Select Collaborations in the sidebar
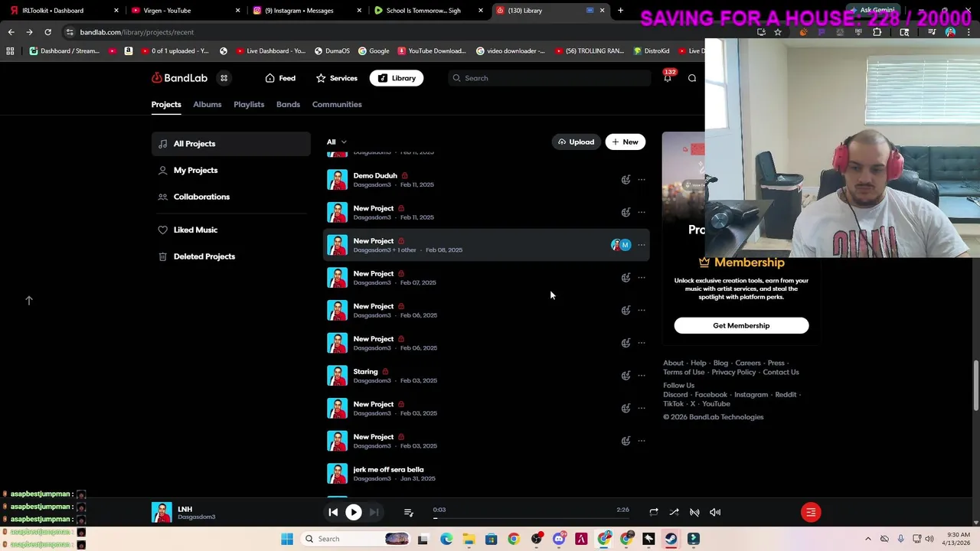This screenshot has height=551, width=980. click(x=231, y=197)
